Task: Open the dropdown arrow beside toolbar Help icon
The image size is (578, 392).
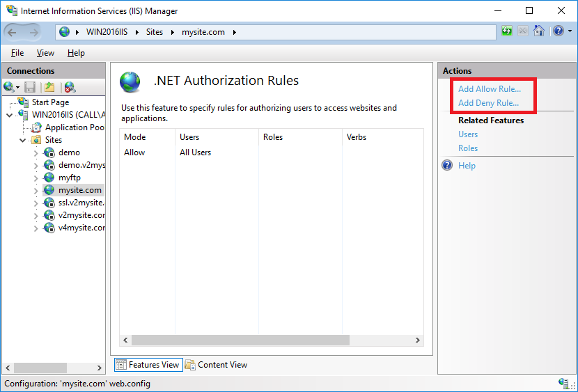Action: point(570,31)
